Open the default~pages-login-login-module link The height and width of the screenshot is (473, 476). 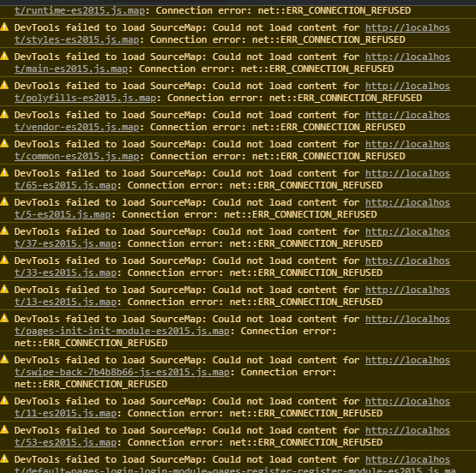[x=235, y=470]
